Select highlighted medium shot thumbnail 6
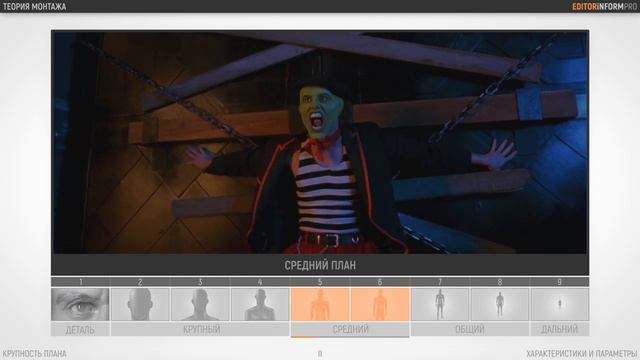640x360 pixels. 380,304
